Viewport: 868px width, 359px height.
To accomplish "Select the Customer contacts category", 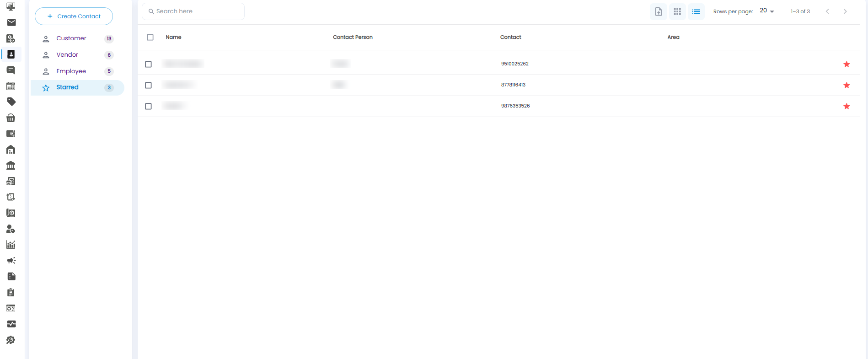I will pyautogui.click(x=77, y=38).
